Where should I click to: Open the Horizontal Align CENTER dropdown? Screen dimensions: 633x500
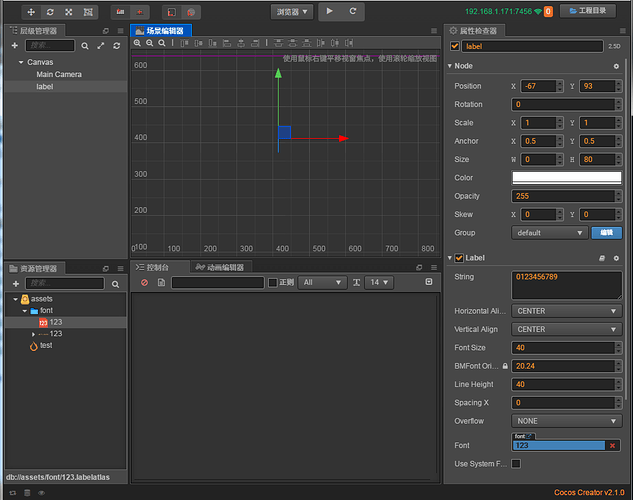(566, 311)
